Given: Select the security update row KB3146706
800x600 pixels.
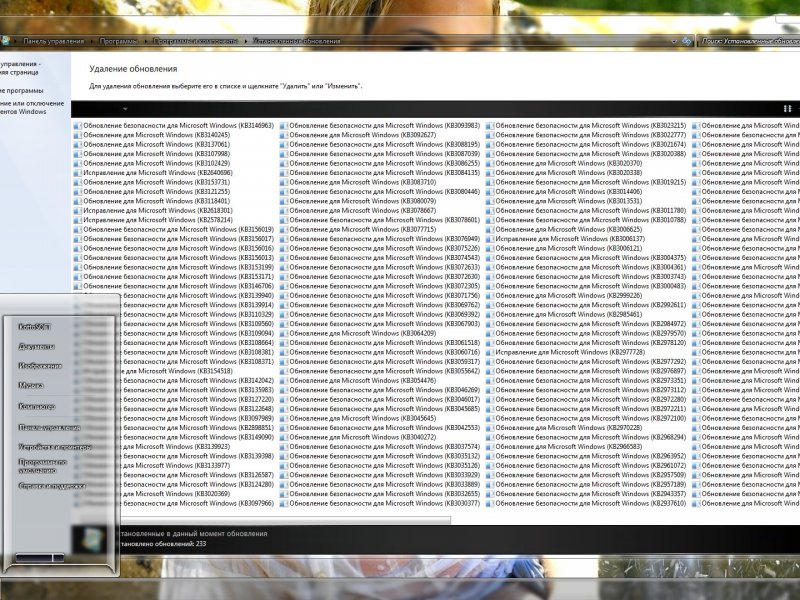Looking at the screenshot, I should pyautogui.click(x=173, y=286).
